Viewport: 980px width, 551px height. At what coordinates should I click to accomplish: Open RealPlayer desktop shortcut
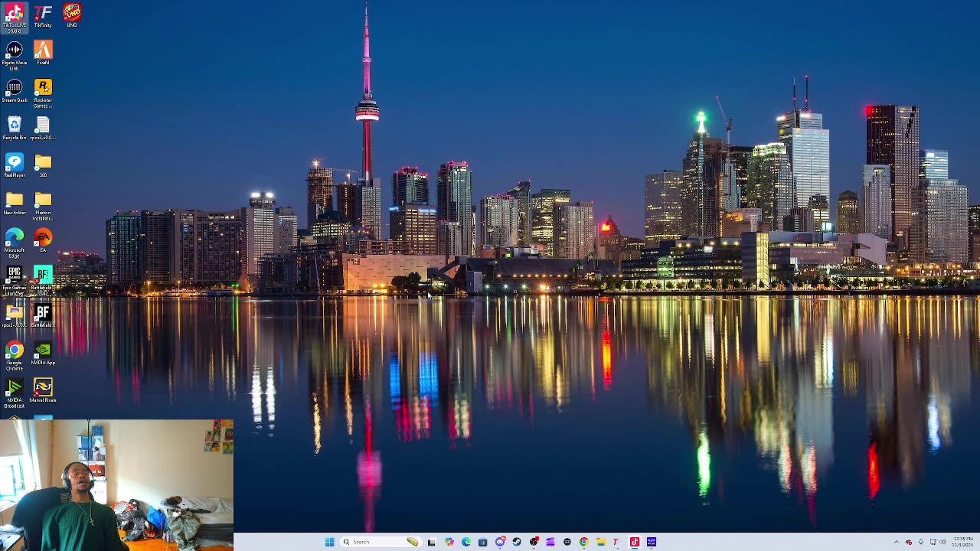[14, 166]
